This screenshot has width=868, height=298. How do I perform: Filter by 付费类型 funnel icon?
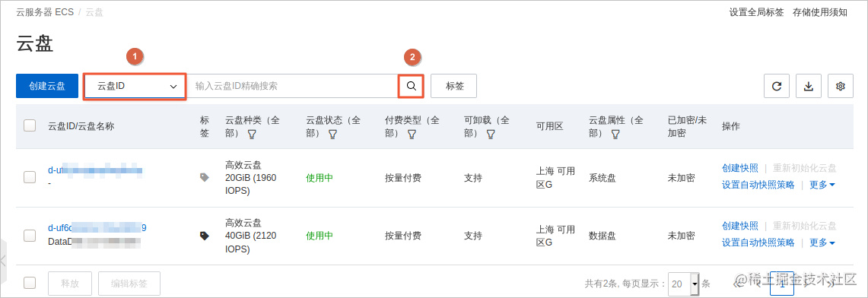(412, 135)
